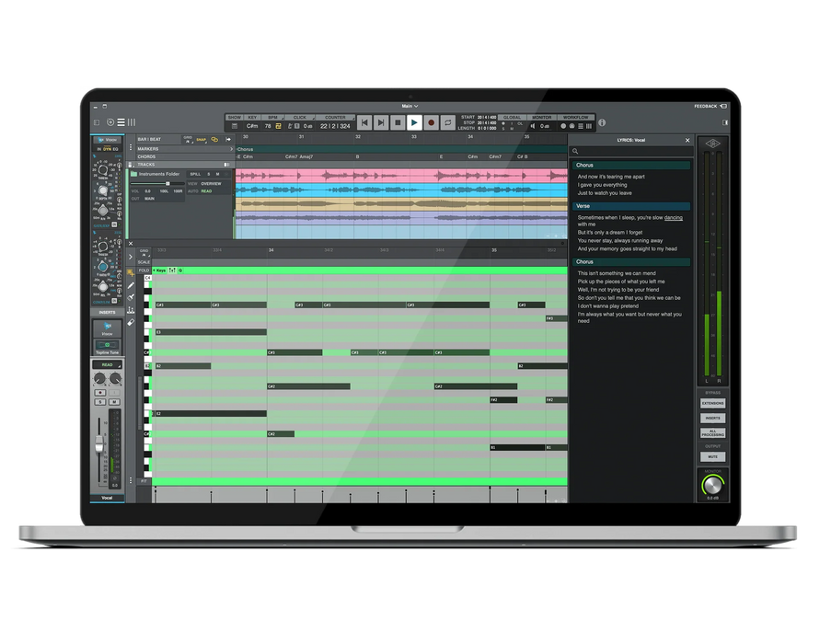820x644 pixels.
Task: Click the monitor speaker icon
Action: pyautogui.click(x=533, y=126)
